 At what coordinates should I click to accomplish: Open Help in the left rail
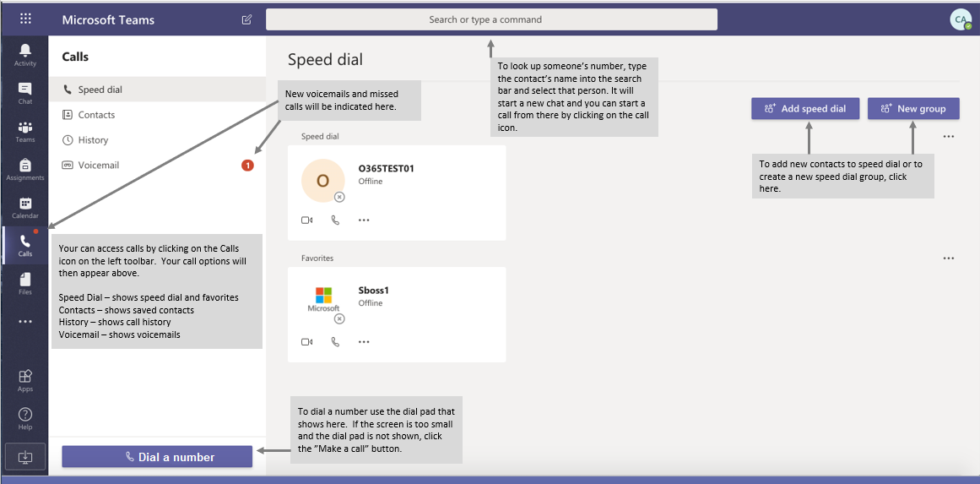[x=25, y=418]
